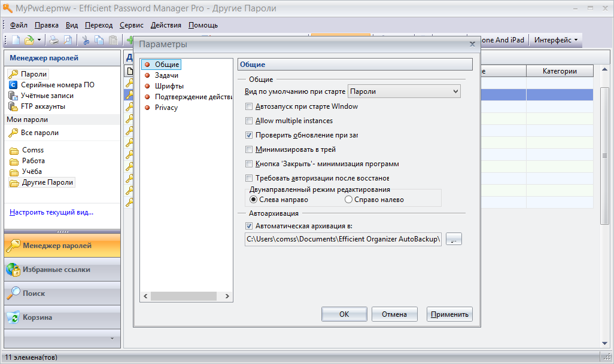The width and height of the screenshot is (614, 364).
Task: Click the category list scroll-right arrow
Action: [227, 296]
